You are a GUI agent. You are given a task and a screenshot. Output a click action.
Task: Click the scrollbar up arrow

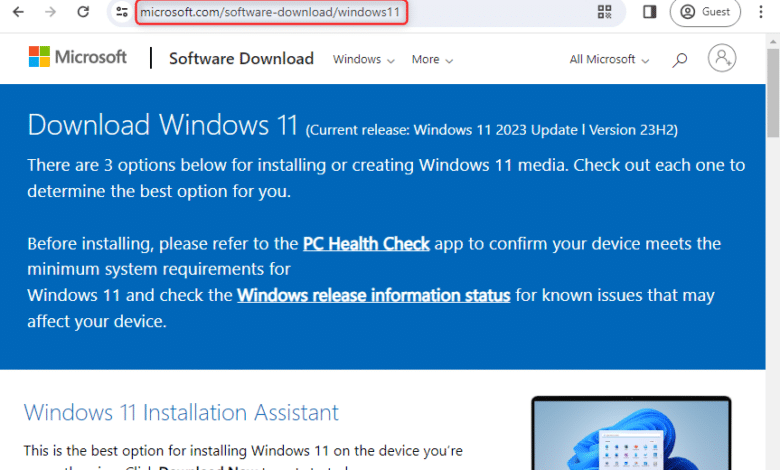tap(773, 41)
